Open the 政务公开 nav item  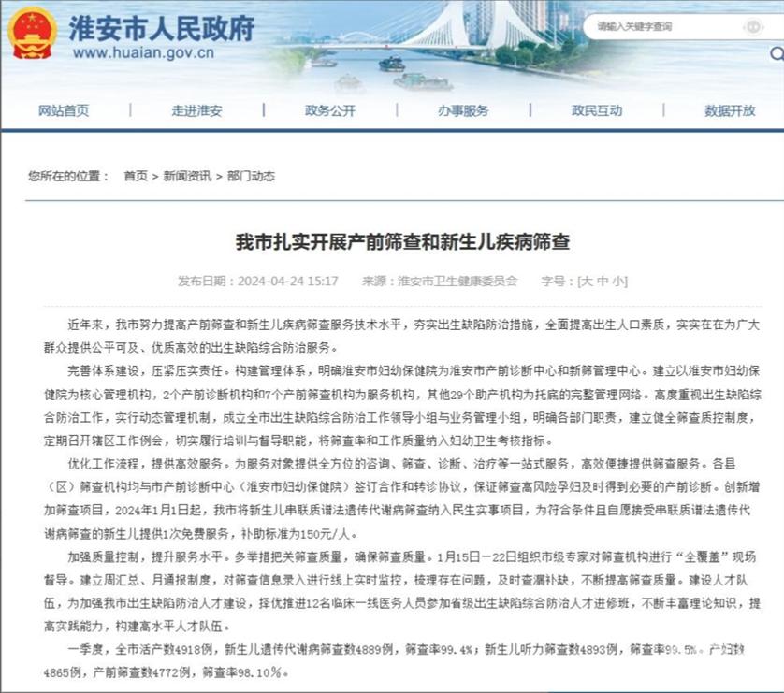pos(330,110)
